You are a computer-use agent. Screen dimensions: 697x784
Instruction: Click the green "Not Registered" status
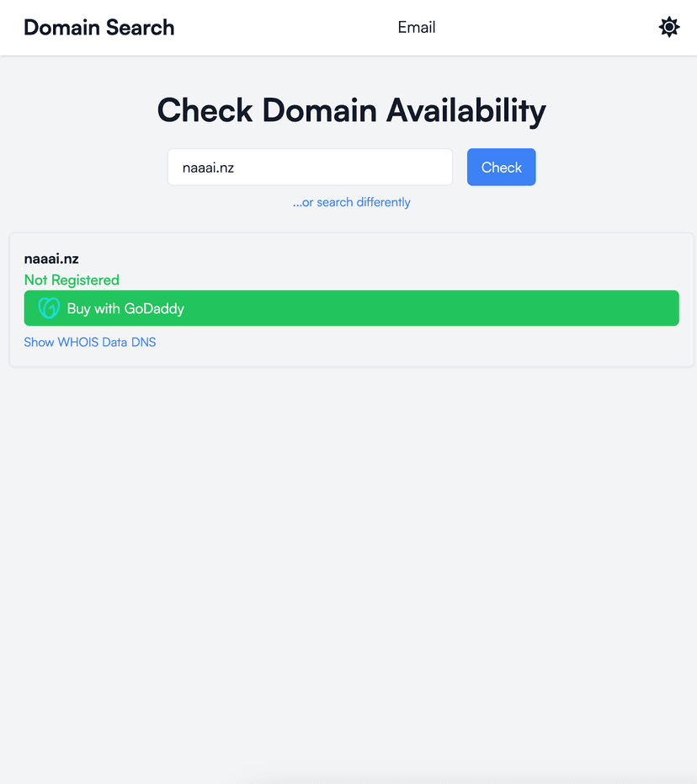tap(72, 280)
